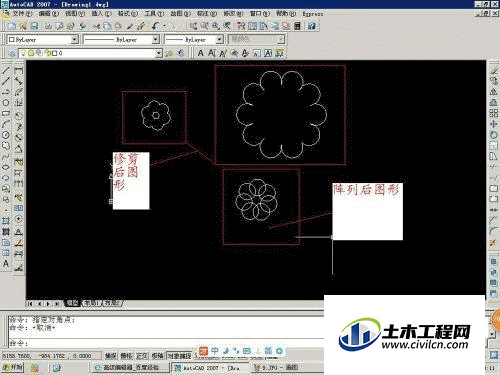The width and height of the screenshot is (500, 375).
Task: Toggle layer 0 freeze sun icon
Action: [x=31, y=53]
